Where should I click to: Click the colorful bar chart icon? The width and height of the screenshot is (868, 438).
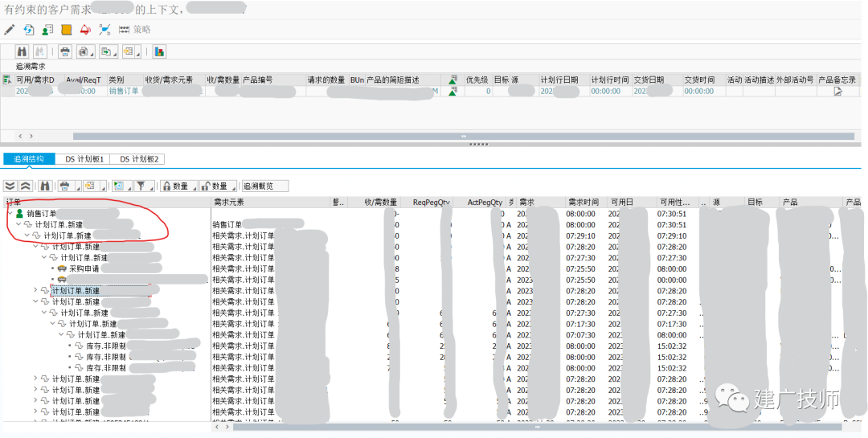159,51
